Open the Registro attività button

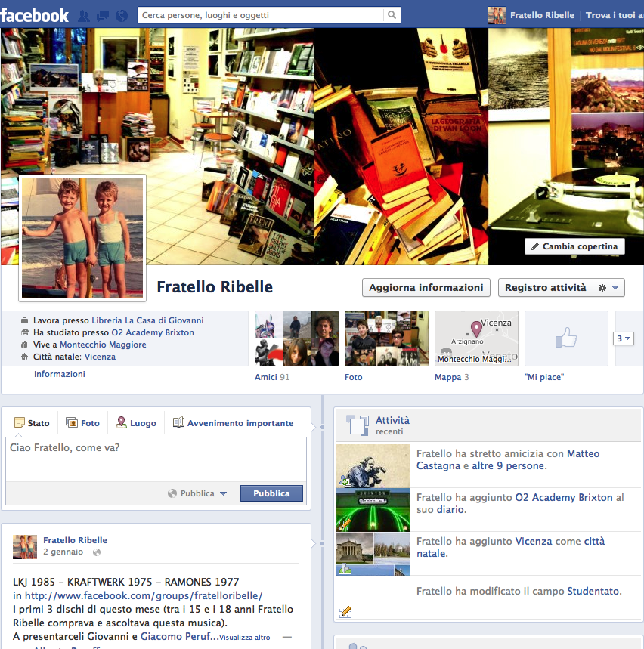[545, 288]
